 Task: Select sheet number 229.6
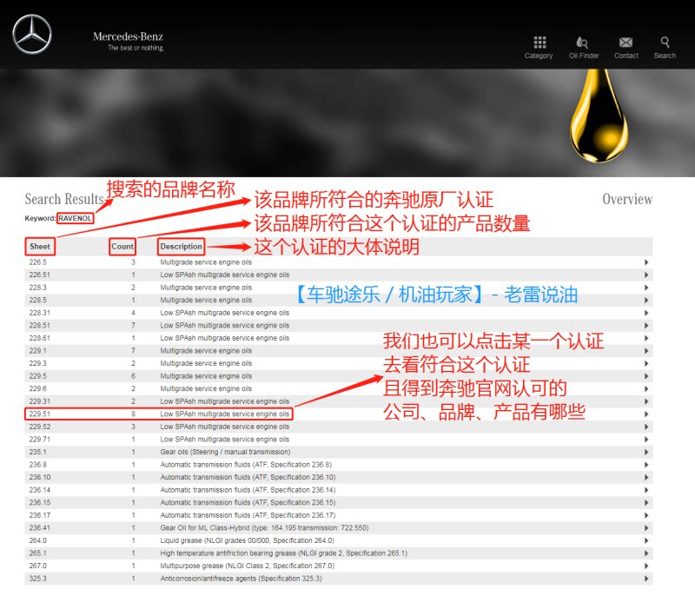(x=37, y=388)
